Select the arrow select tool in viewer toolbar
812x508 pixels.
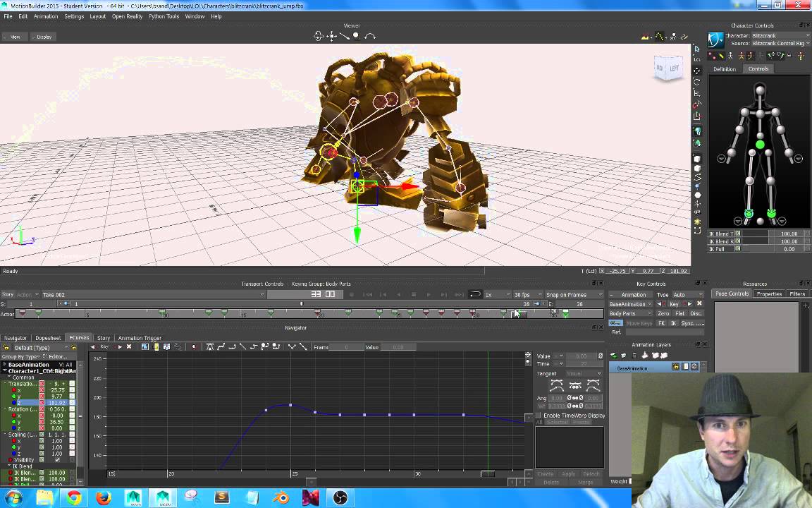tap(697, 49)
